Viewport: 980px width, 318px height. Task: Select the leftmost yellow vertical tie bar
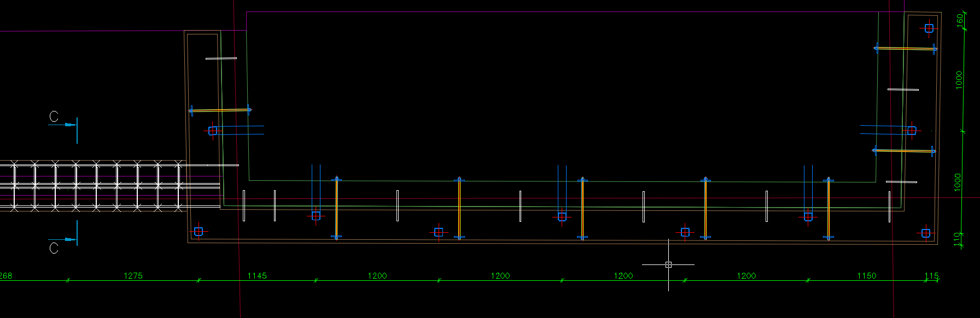click(x=336, y=208)
